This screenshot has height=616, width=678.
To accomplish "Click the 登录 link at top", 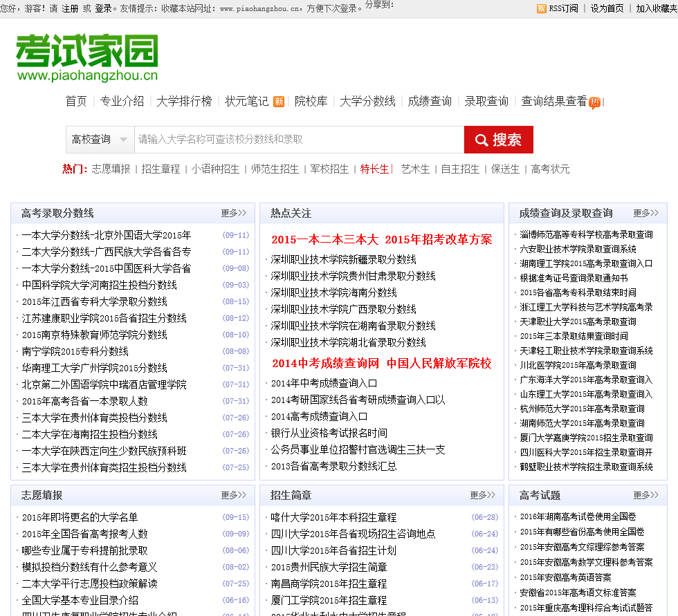I will [x=103, y=8].
